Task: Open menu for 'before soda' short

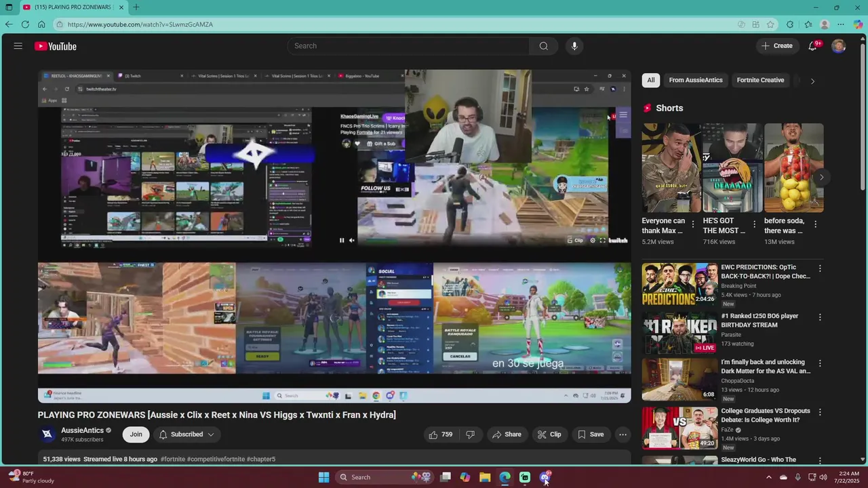Action: (815, 224)
